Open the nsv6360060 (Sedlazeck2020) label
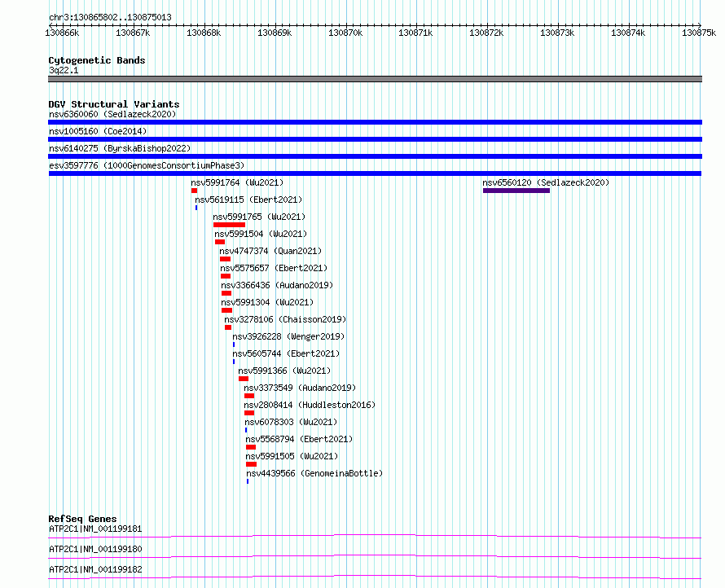 point(112,114)
